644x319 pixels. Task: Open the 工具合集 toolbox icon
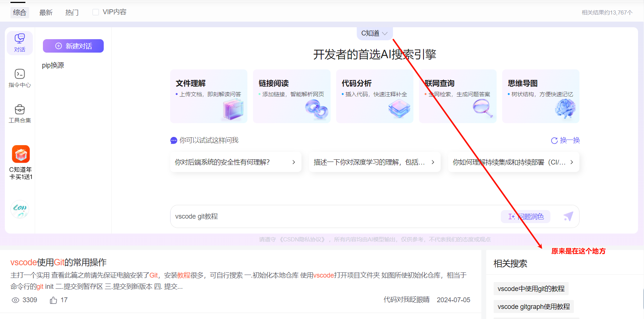[x=20, y=113]
